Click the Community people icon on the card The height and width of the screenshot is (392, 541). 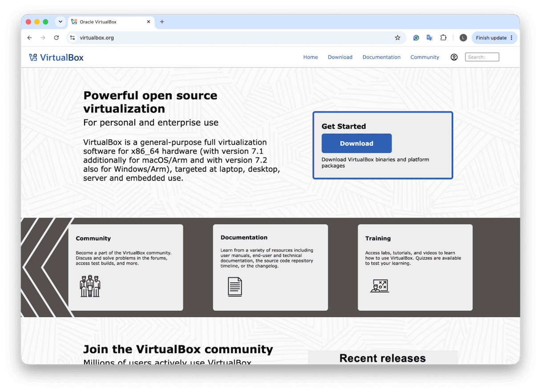[x=90, y=286]
